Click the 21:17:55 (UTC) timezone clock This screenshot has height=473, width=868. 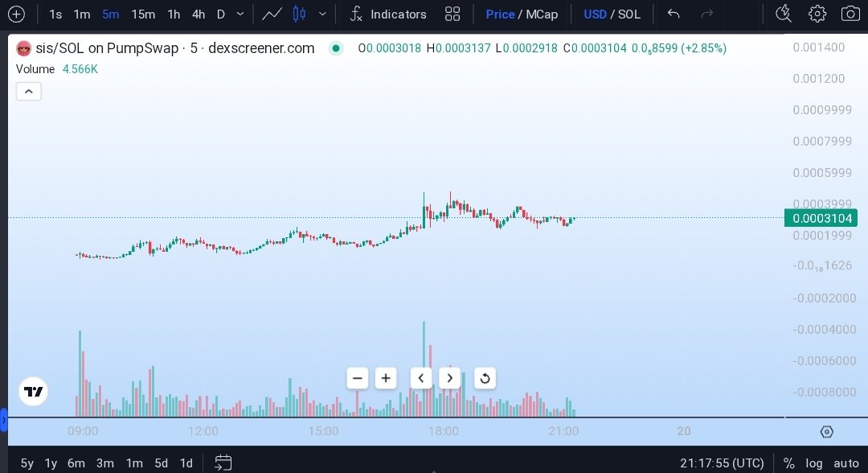[x=722, y=463]
